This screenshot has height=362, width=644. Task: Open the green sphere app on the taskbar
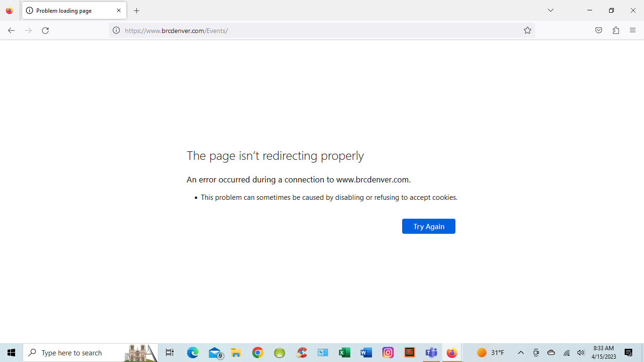coord(280,353)
